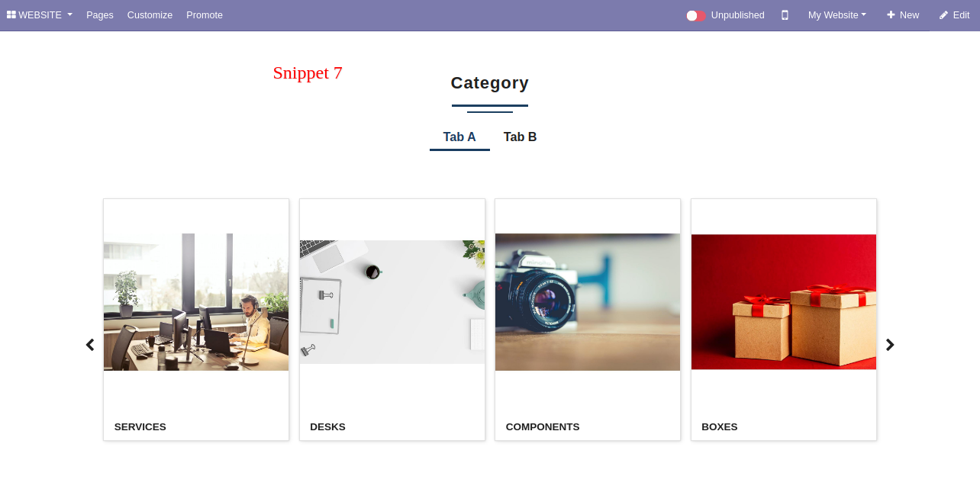Open the WEBSITE dropdown menu
Viewport: 980px width, 489px height.
click(40, 15)
